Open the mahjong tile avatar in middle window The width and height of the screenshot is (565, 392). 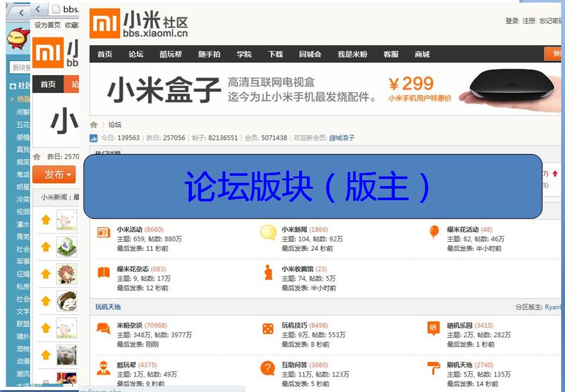67,247
